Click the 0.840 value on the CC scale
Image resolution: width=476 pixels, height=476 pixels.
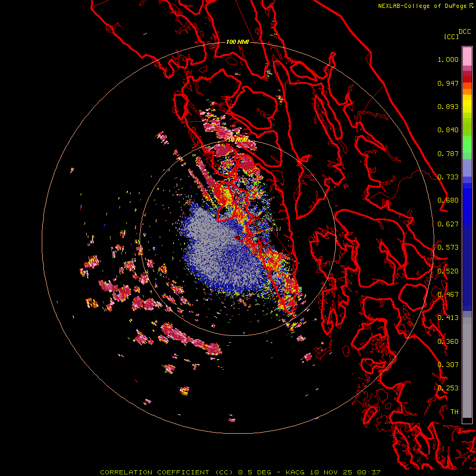click(448, 130)
